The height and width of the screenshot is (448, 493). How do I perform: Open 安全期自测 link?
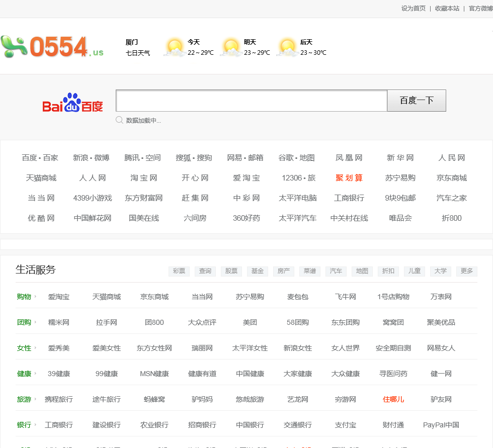point(393,348)
